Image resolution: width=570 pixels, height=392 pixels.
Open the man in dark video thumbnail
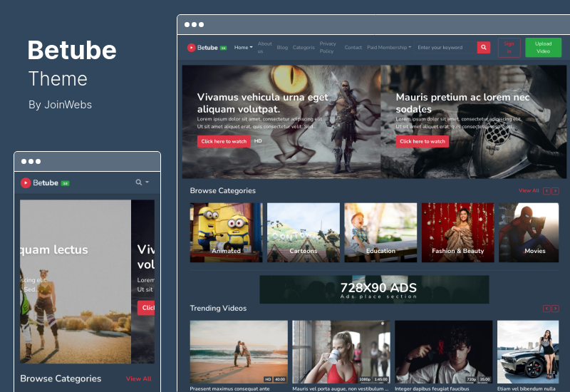tap(444, 351)
